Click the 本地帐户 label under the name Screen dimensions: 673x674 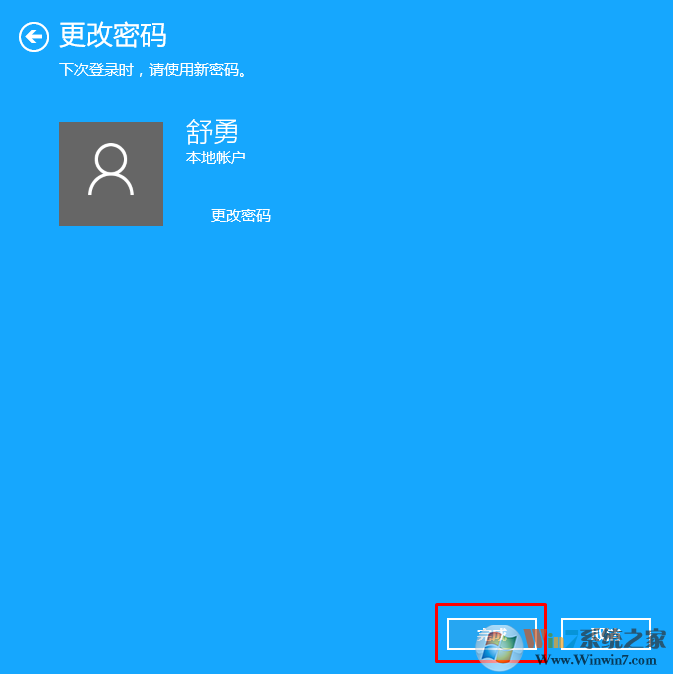point(215,158)
